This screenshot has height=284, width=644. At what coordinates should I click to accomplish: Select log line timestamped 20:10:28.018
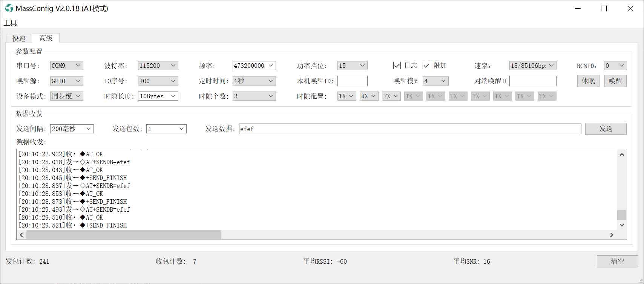click(74, 162)
